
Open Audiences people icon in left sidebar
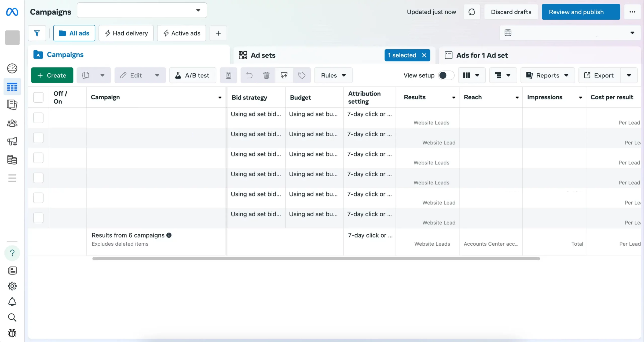(12, 123)
